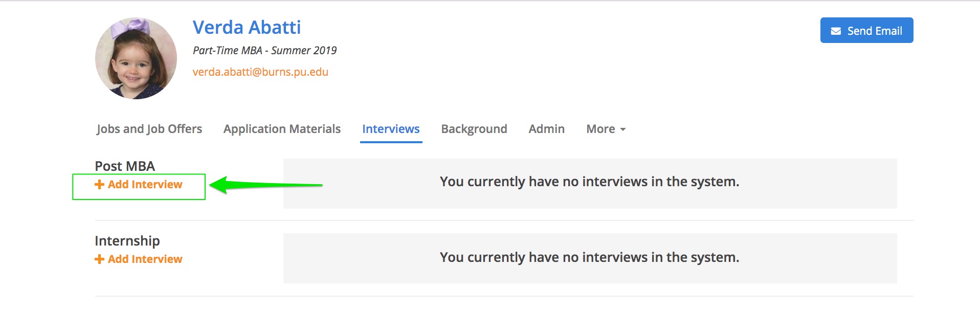Click the plus icon under Internship
This screenshot has height=310, width=980.
pyautogui.click(x=99, y=259)
